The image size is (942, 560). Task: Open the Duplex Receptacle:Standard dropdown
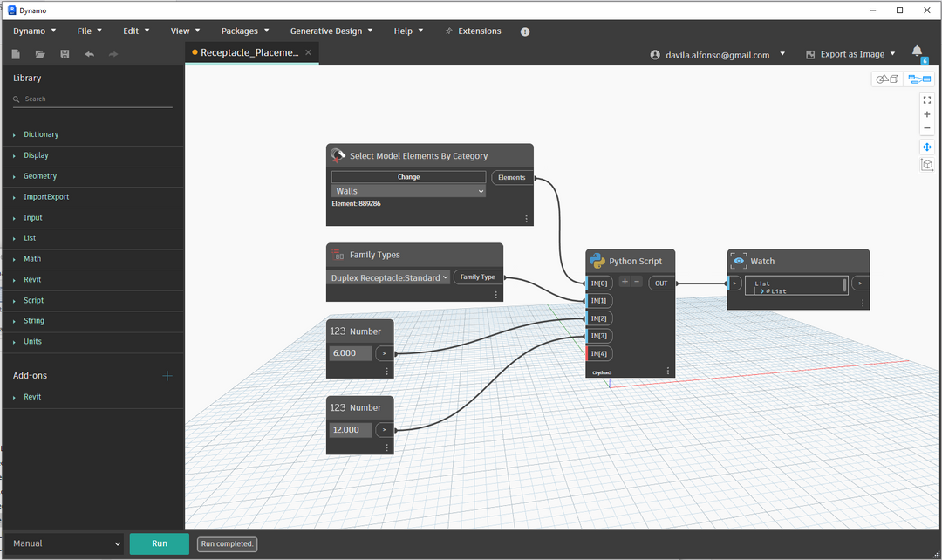tap(389, 277)
